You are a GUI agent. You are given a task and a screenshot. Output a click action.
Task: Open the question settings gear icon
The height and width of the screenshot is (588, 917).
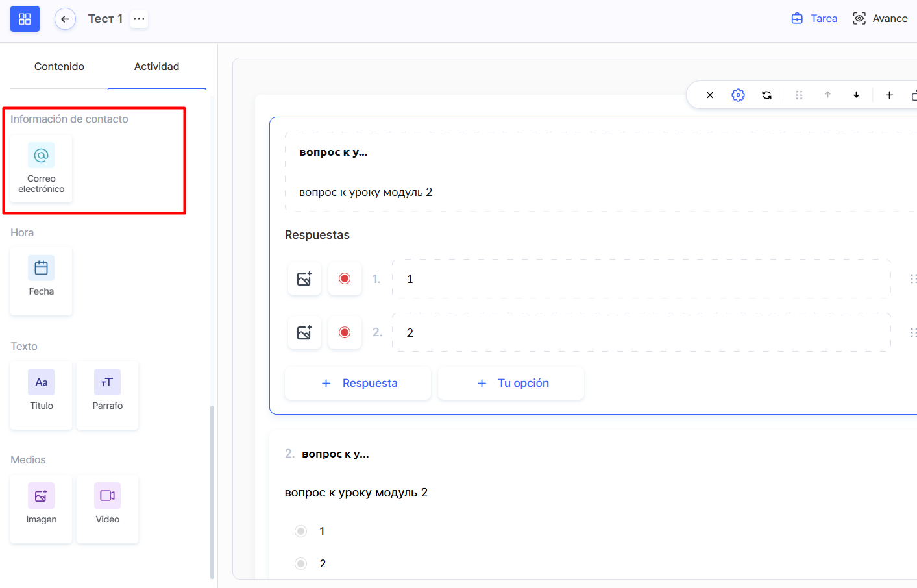[738, 95]
